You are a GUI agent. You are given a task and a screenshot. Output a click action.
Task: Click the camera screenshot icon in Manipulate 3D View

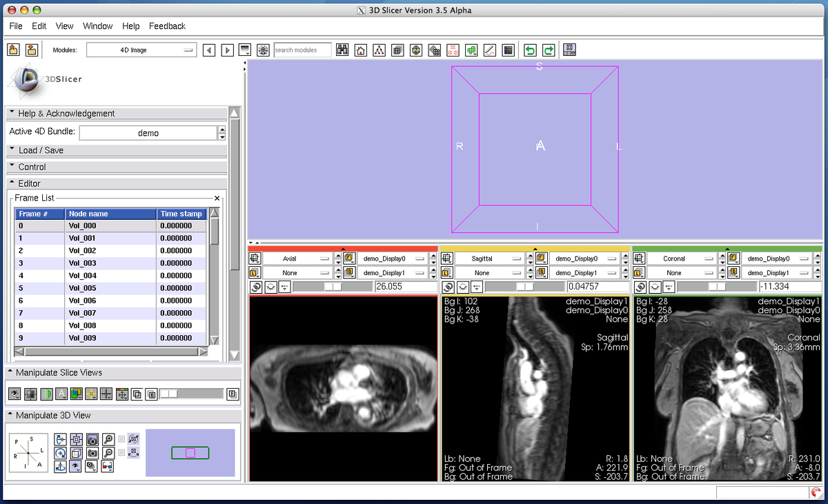(x=92, y=439)
